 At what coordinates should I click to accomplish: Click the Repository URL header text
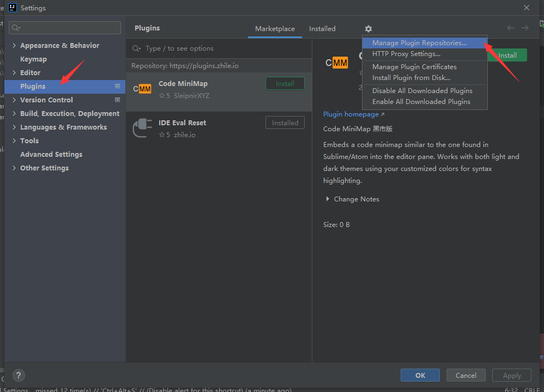pos(185,66)
